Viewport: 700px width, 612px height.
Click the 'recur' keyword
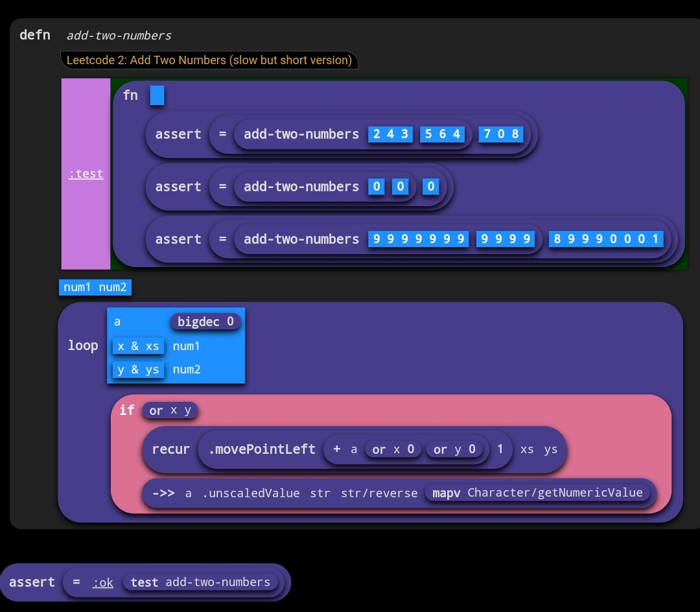(x=171, y=449)
